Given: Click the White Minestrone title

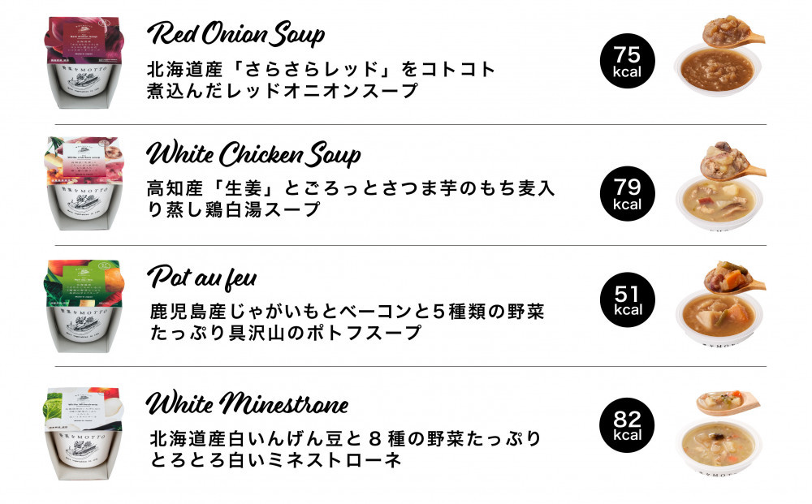Looking at the screenshot, I should click(248, 403).
